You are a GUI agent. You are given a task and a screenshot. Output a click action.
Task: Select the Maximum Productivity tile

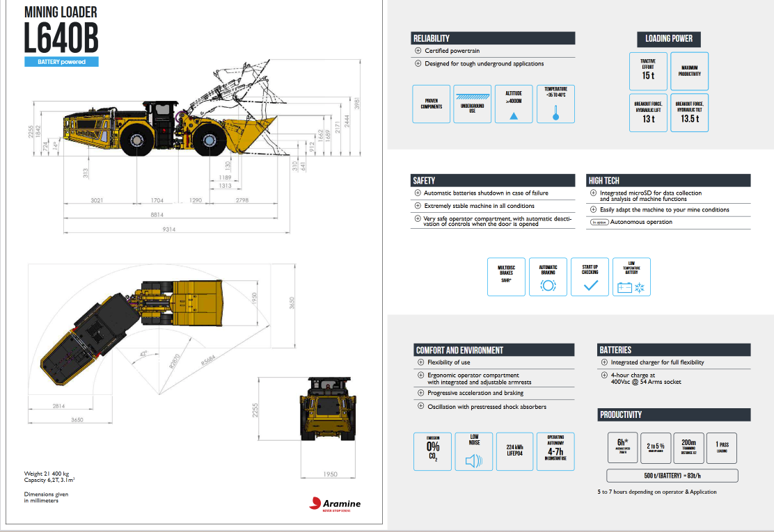[690, 71]
